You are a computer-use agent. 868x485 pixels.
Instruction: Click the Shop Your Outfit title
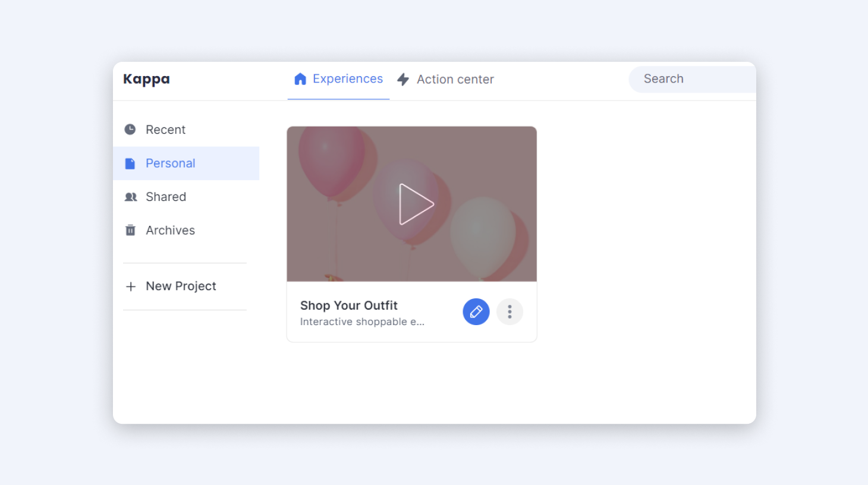(x=348, y=306)
